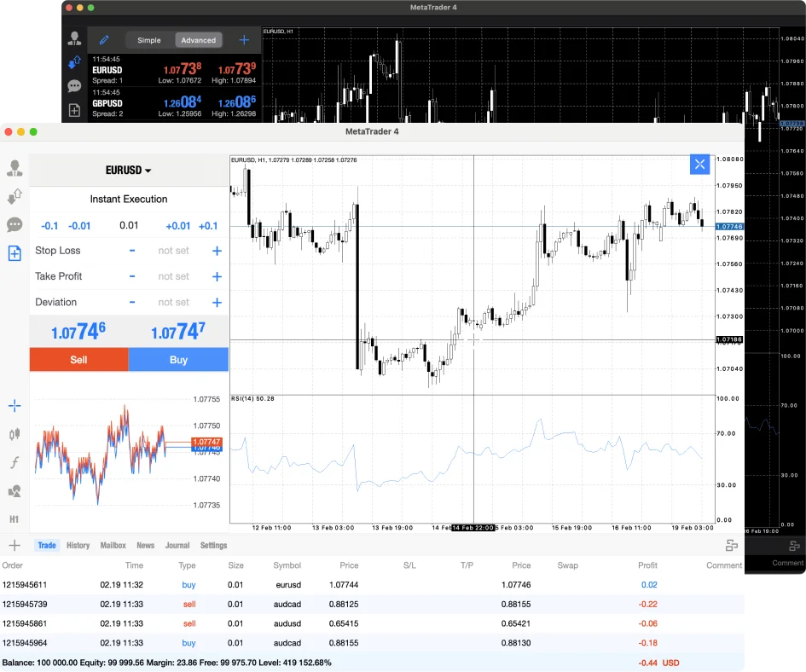Image resolution: width=806 pixels, height=672 pixels.
Task: Open the chat bubble icon in front window sidebar
Action: tap(14, 224)
